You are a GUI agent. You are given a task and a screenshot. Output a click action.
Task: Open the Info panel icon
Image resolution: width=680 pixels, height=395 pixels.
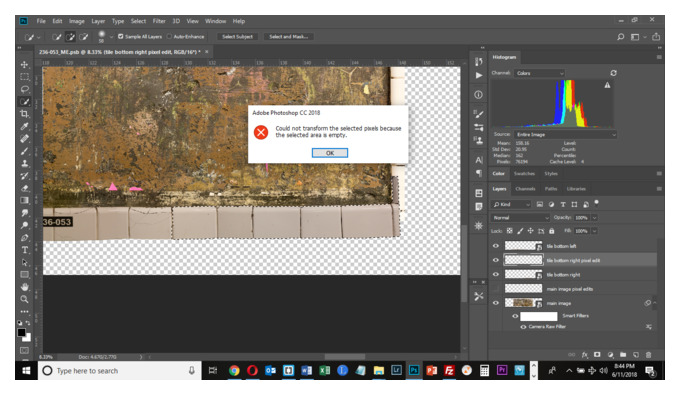(478, 95)
